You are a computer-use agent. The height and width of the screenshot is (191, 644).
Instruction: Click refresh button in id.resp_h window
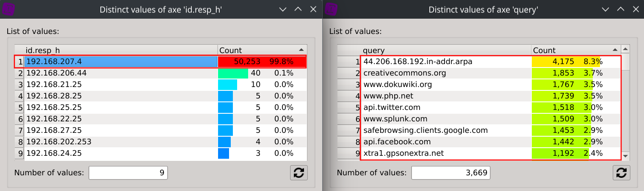[x=299, y=173]
